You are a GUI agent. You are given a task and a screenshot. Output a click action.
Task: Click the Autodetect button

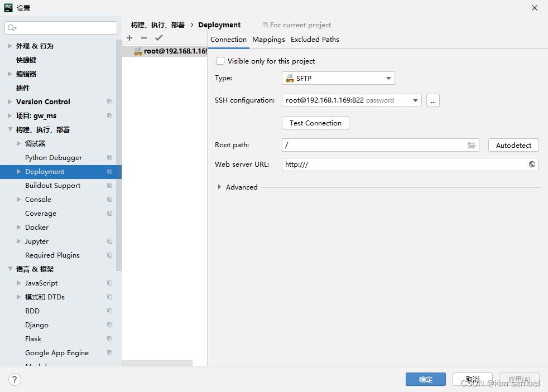point(513,145)
